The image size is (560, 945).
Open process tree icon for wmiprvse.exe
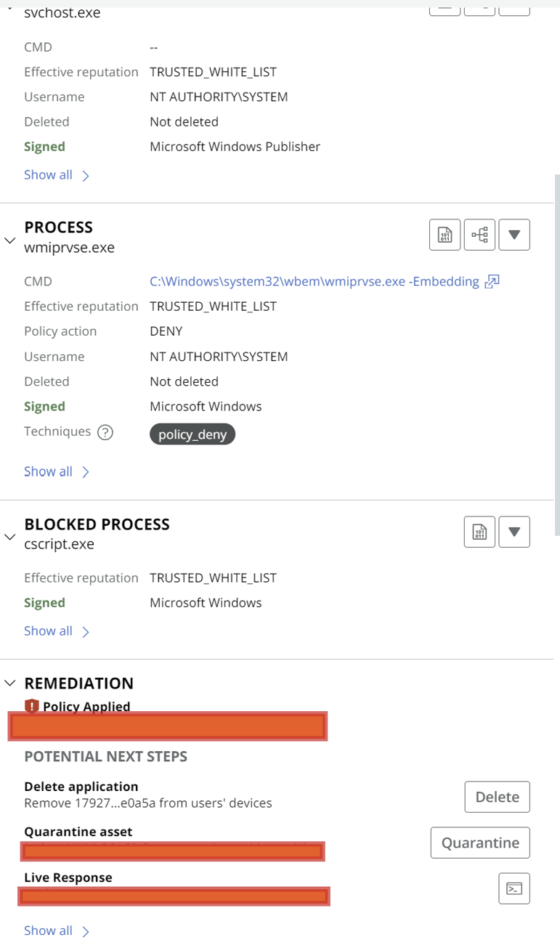(x=479, y=235)
